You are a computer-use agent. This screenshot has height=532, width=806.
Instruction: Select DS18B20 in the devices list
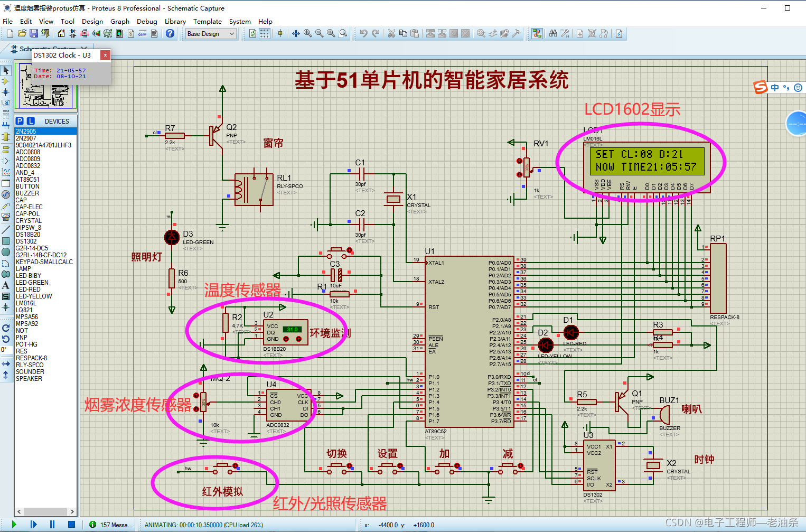click(x=45, y=234)
